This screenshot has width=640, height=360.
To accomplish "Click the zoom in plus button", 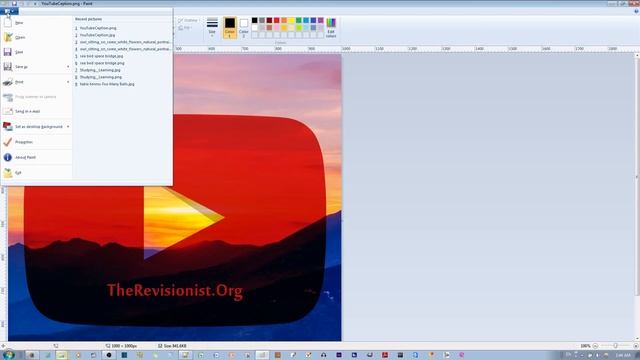I will (x=636, y=346).
